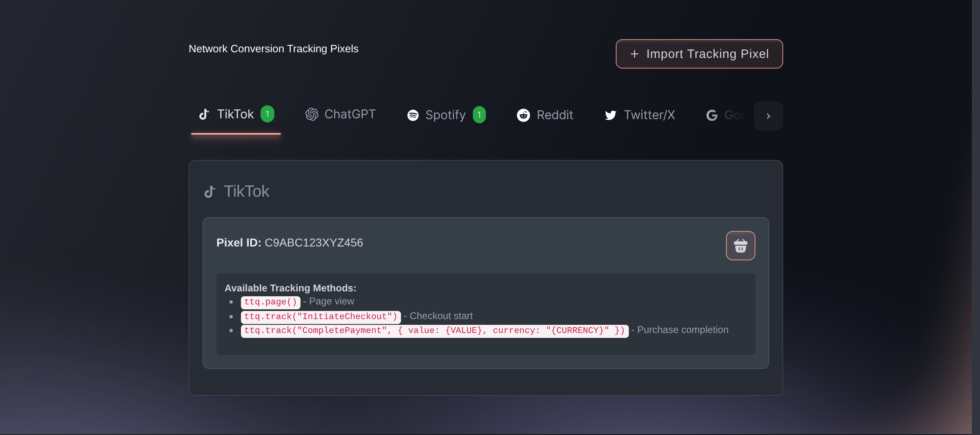Click the CompletePayment tracking code snippet
This screenshot has height=435, width=980.
pos(434,331)
